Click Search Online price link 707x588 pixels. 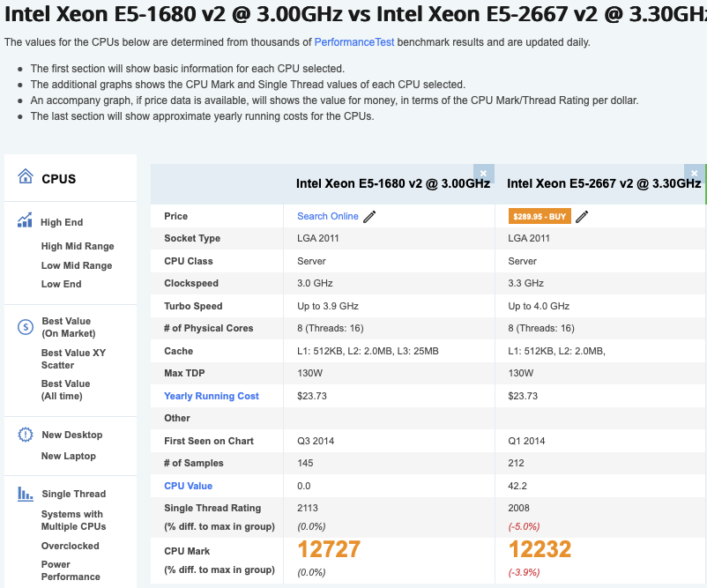click(x=328, y=216)
